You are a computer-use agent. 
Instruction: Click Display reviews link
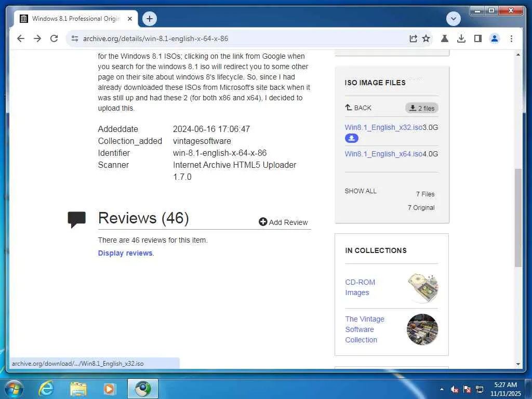click(x=125, y=253)
